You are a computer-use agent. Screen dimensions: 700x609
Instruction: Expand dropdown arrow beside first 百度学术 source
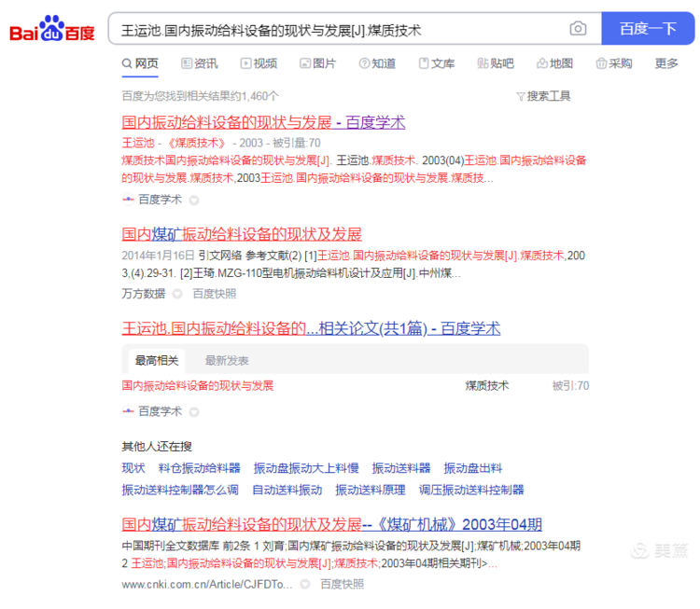pyautogui.click(x=194, y=200)
